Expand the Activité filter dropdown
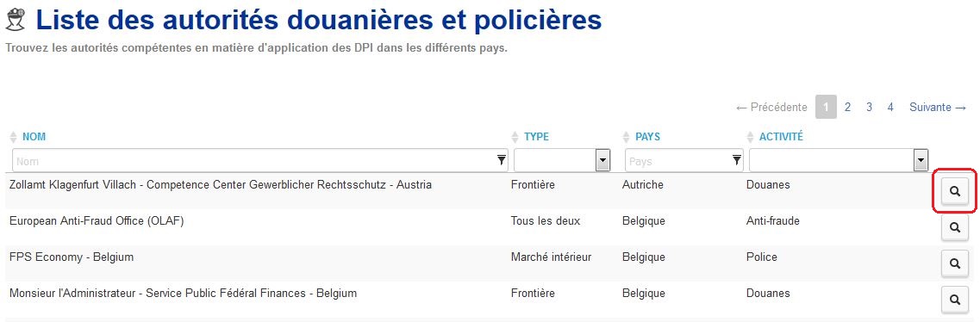Image resolution: width=980 pixels, height=322 pixels. (920, 160)
